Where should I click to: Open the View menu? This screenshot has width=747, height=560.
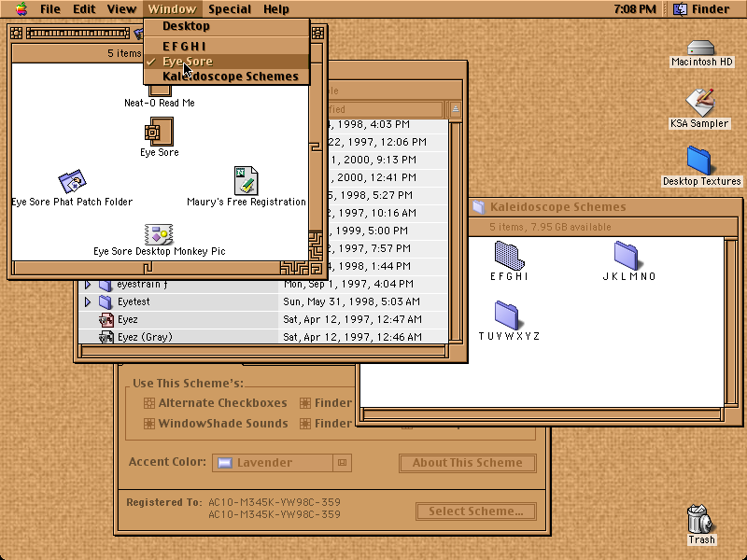coord(121,9)
